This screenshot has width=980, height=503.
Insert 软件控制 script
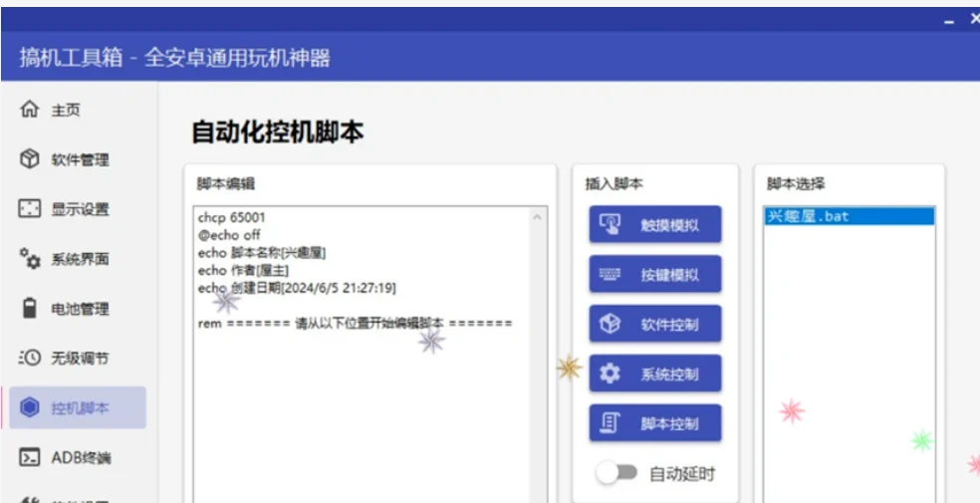pos(655,324)
